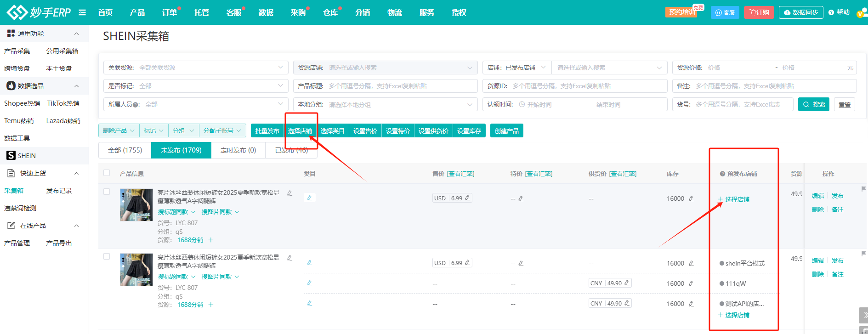Image resolution: width=868 pixels, height=334 pixels.
Task: Click the flag icon of first product row
Action: click(x=863, y=189)
